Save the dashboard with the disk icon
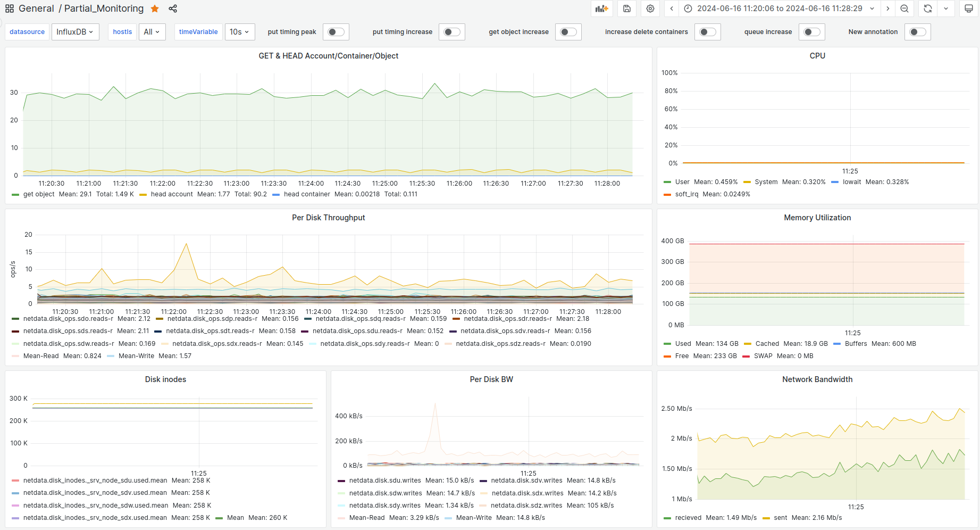 [627, 9]
